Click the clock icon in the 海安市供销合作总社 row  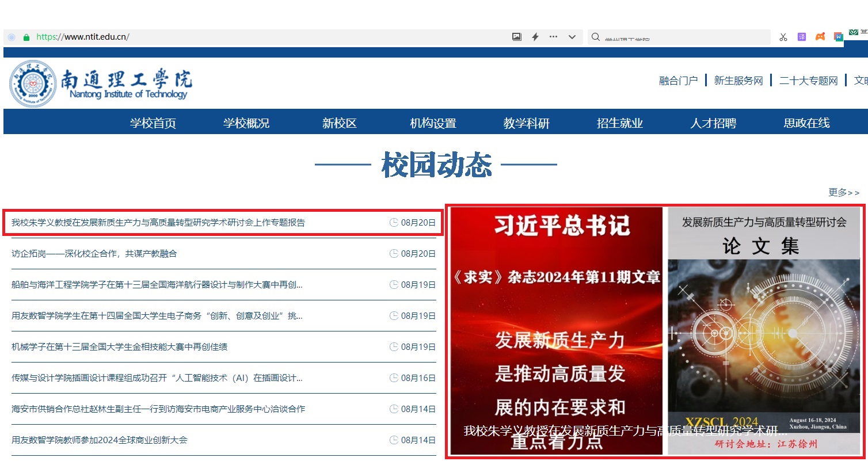394,409
